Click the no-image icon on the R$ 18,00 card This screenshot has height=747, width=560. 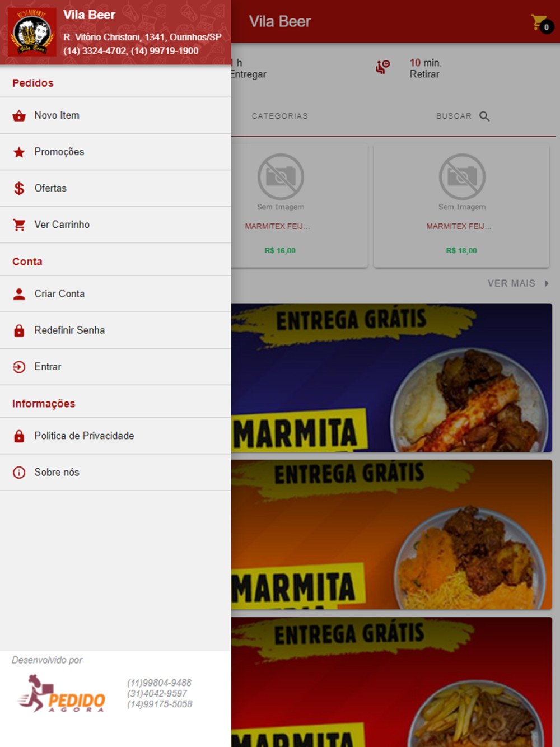pos(462,177)
